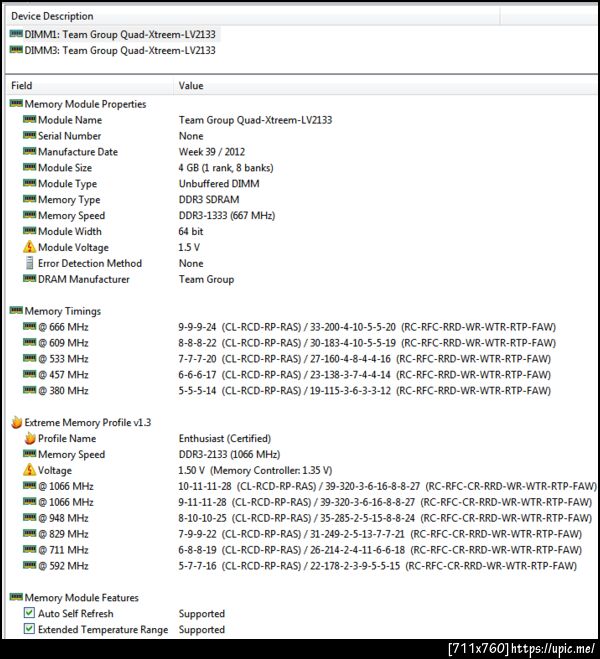This screenshot has height=659, width=600.
Task: Click the Module Width row icon
Action: coord(29,231)
